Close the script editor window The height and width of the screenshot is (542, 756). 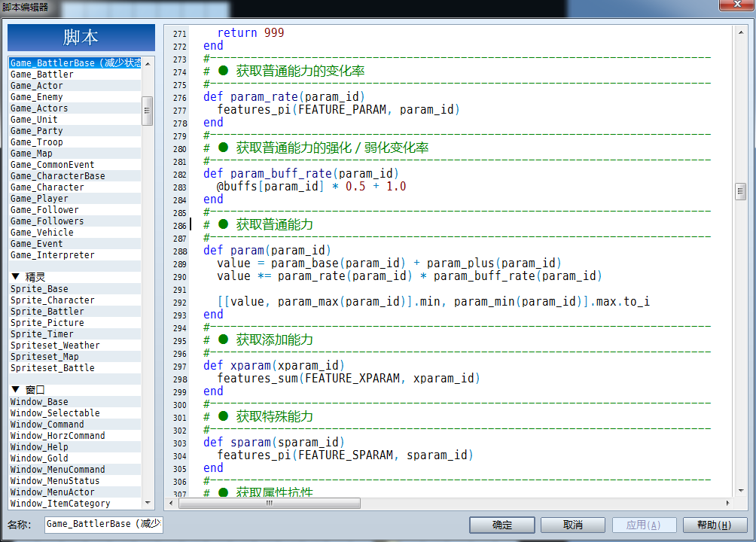[x=736, y=5]
